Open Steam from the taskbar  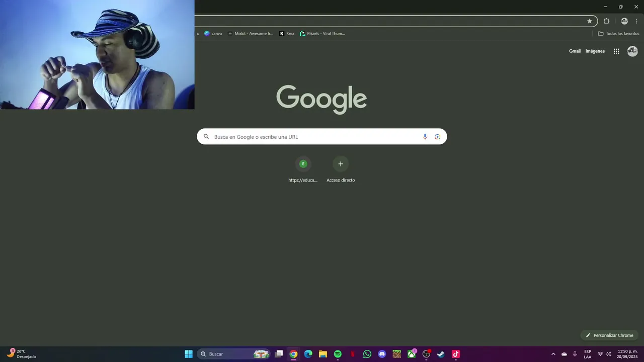pyautogui.click(x=441, y=354)
